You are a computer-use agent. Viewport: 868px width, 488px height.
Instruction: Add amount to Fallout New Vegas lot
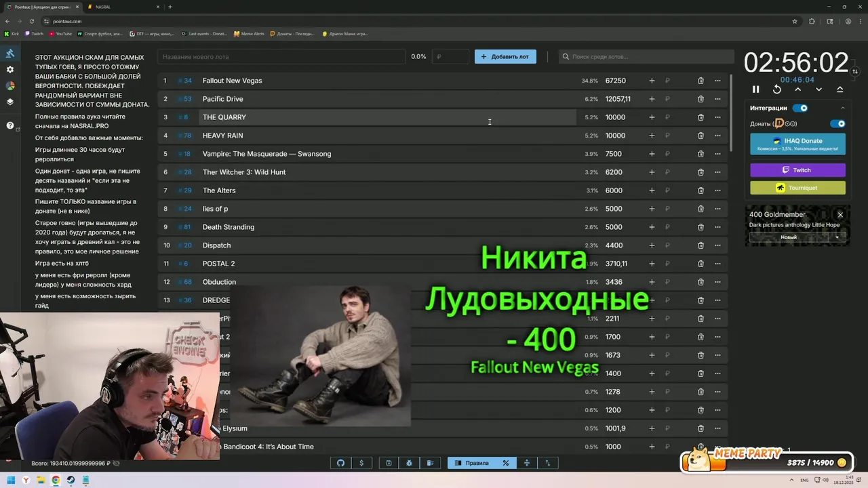click(652, 81)
